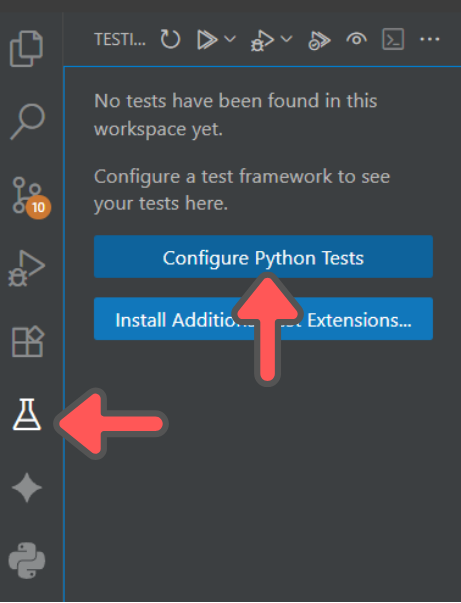
Task: Expand the Run Tests dropdown chevron
Action: pyautogui.click(x=230, y=38)
